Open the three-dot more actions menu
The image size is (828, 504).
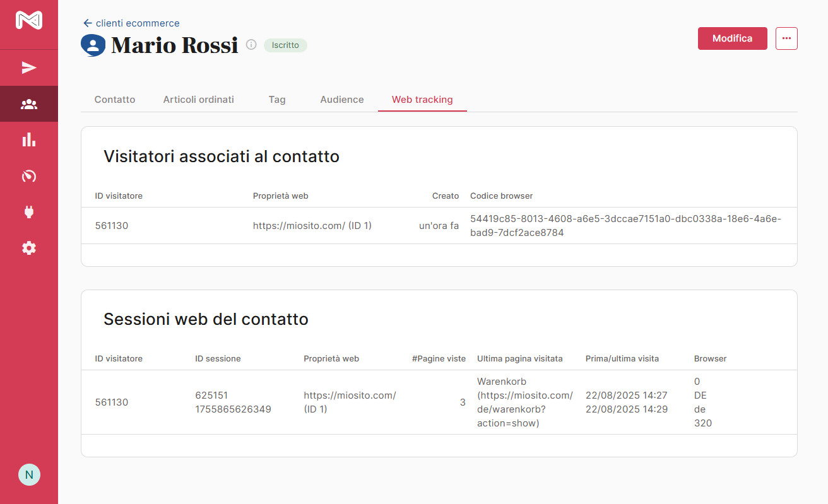[786, 38]
